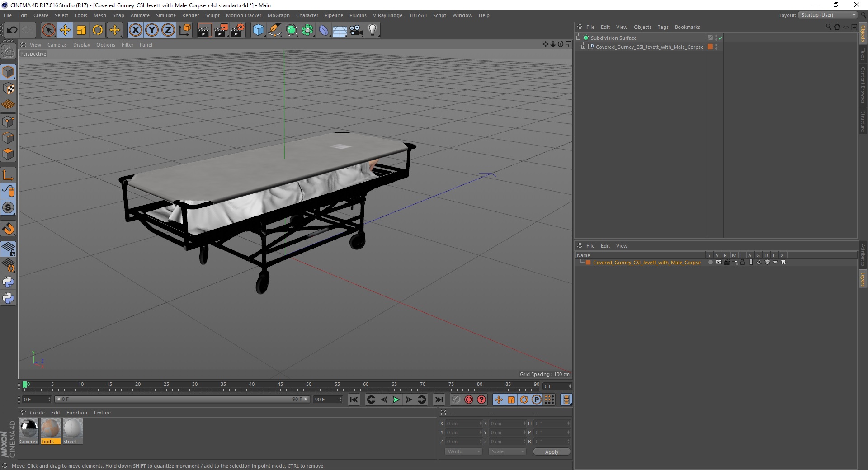Click the orange layer color of Covered_Gurney object
The image size is (868, 470).
(710, 47)
